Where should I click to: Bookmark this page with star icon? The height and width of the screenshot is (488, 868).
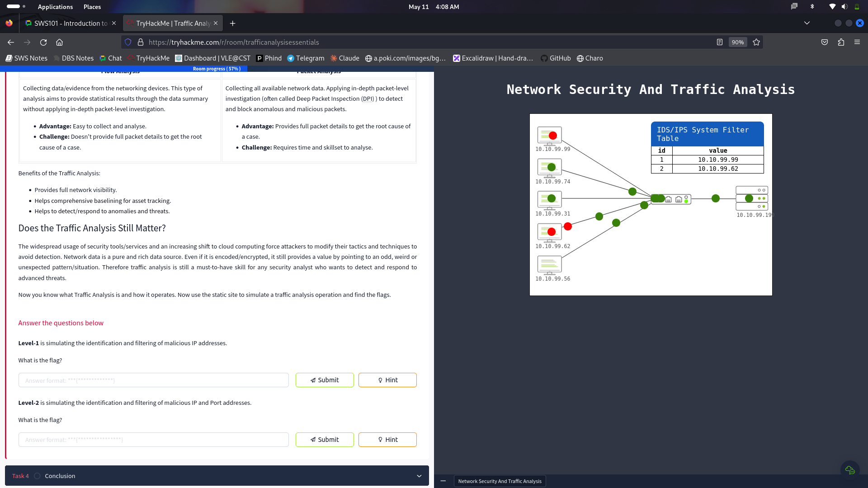point(756,42)
